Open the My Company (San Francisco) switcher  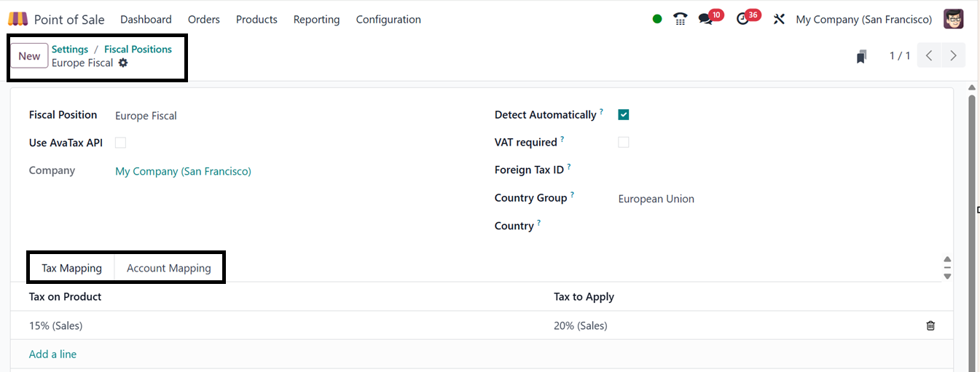[x=864, y=20]
